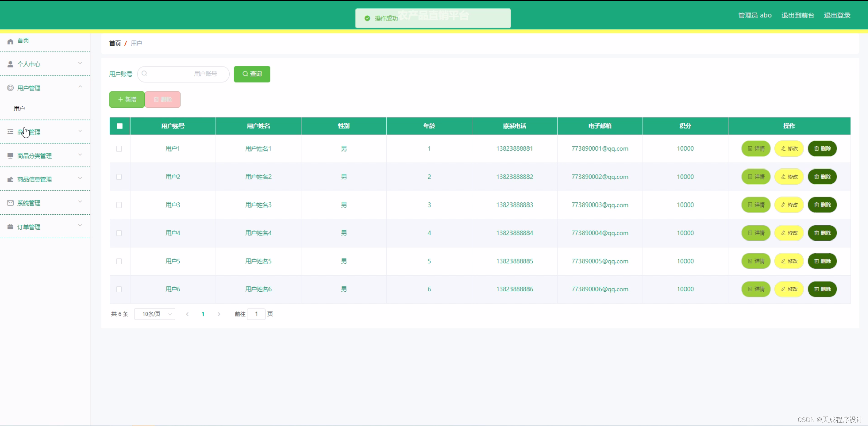The image size is (868, 426).
Task: Click the person icon beside 个人中心
Action: pyautogui.click(x=10, y=64)
